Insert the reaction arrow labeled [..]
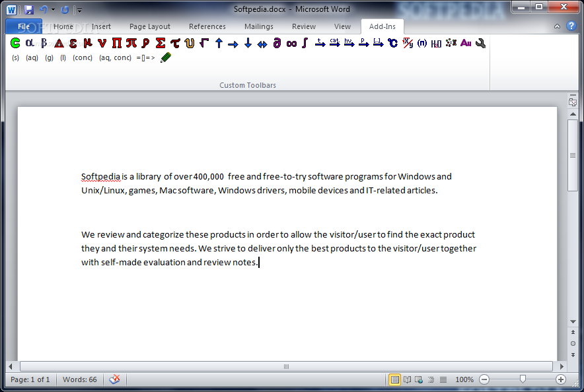Viewport: 584px width, 392px height. point(378,43)
